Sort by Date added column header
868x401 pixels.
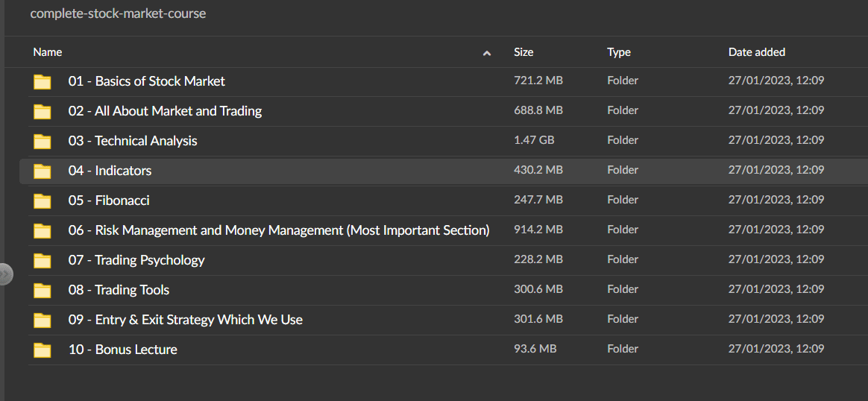pyautogui.click(x=756, y=52)
